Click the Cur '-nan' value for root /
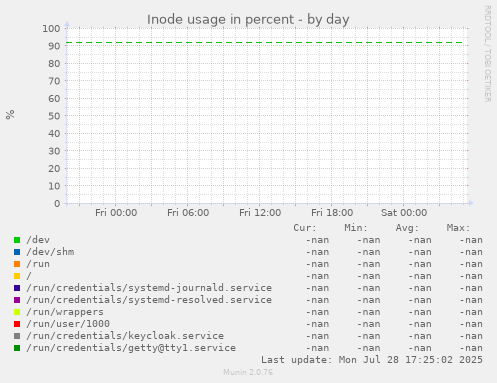This screenshot has width=497, height=383. [317, 276]
